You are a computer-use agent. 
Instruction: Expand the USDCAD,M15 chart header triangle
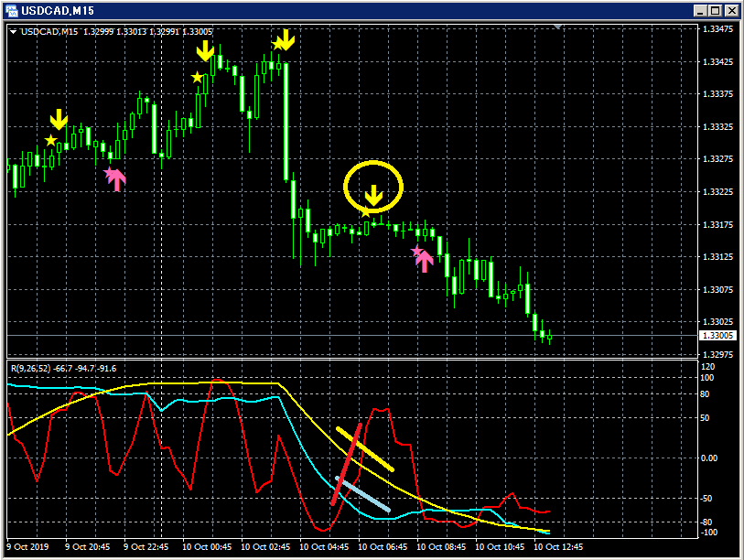pos(14,32)
